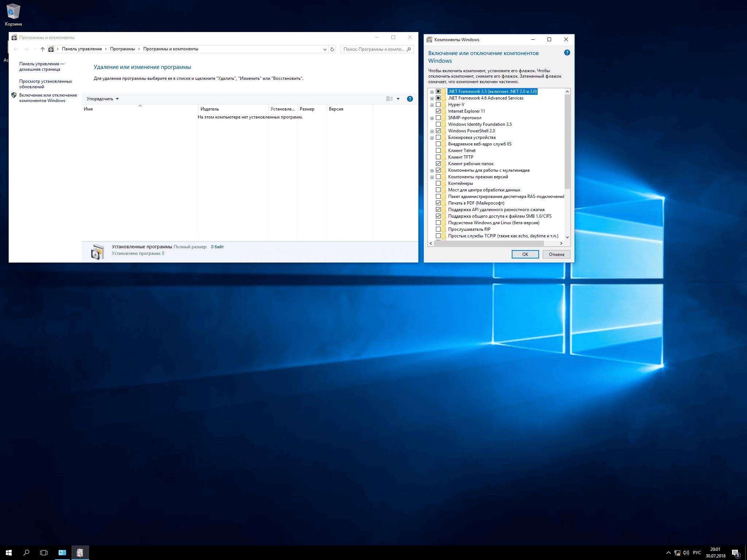The height and width of the screenshot is (560, 747).
Task: Open view options dropdown arrow
Action: [398, 99]
